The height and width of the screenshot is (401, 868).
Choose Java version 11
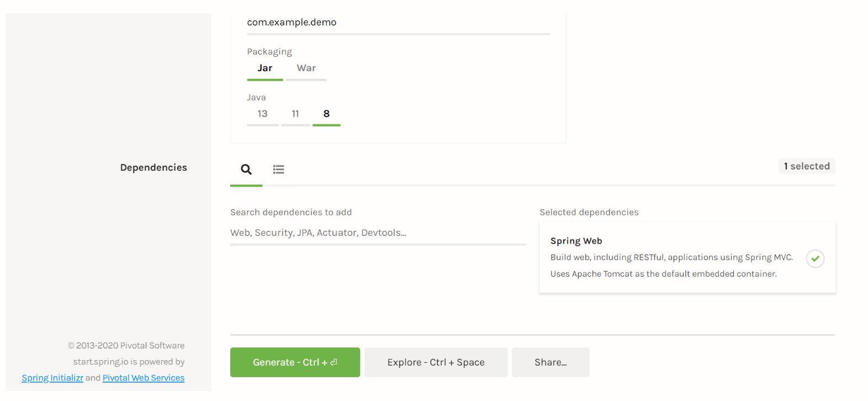295,114
